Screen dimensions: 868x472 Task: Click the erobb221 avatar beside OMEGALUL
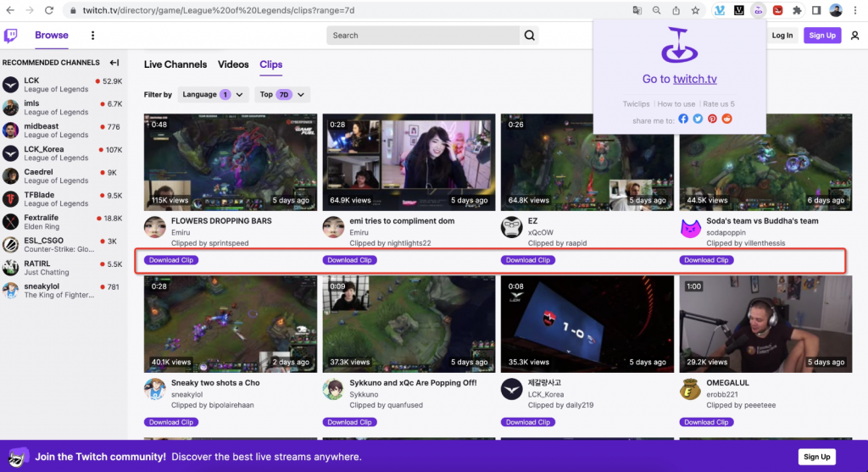690,390
